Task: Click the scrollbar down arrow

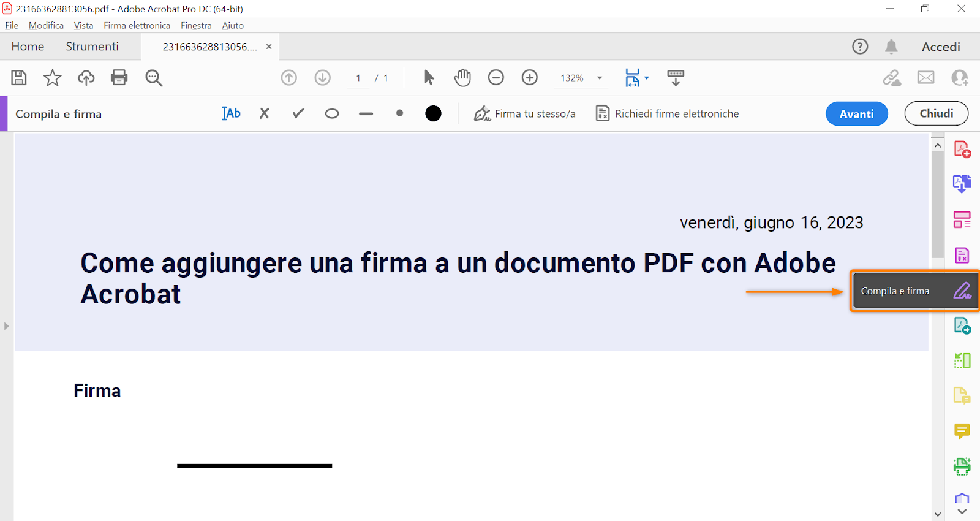Action: 938,514
